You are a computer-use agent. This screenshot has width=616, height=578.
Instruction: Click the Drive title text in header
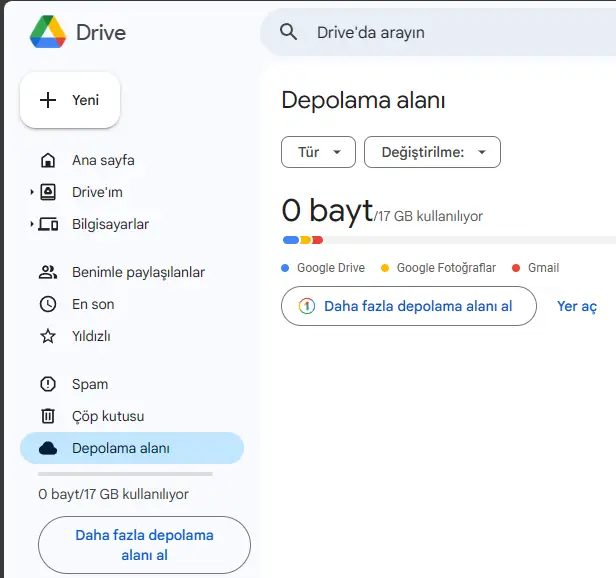(101, 32)
